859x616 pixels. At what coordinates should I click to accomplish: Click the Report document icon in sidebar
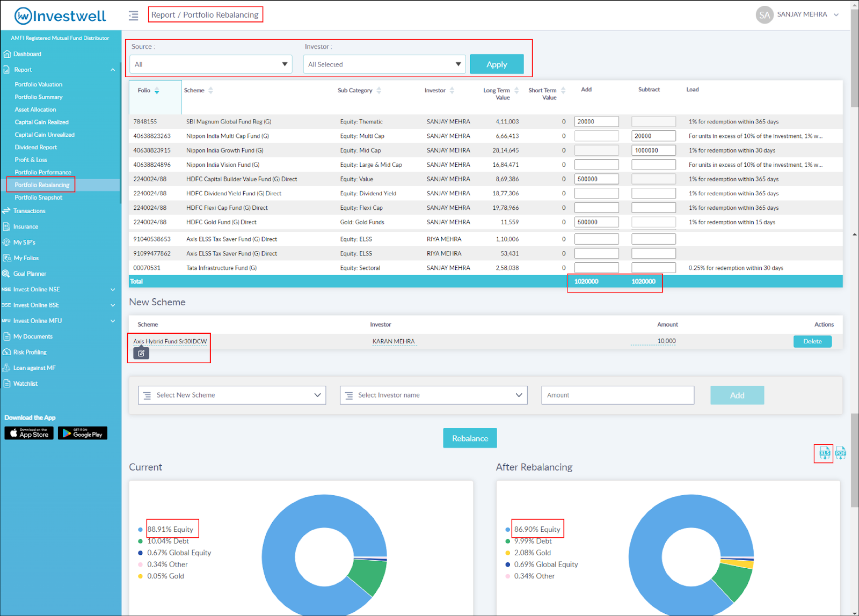click(6, 70)
